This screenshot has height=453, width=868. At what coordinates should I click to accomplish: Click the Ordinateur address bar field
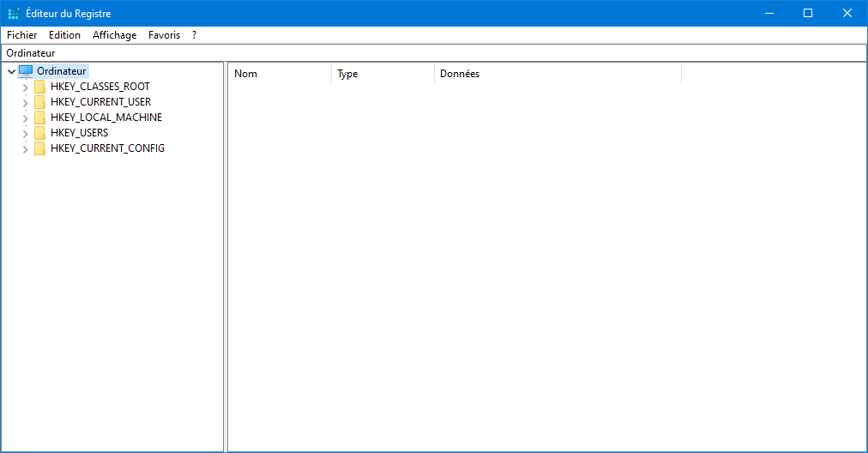point(433,53)
